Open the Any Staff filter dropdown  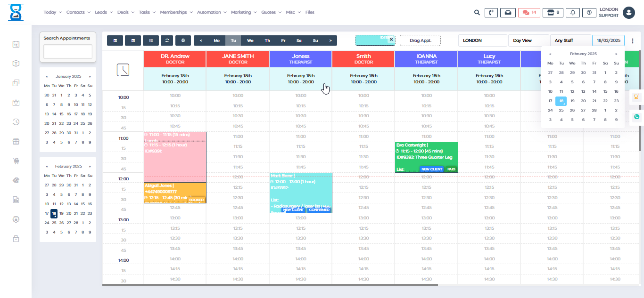[x=570, y=40]
